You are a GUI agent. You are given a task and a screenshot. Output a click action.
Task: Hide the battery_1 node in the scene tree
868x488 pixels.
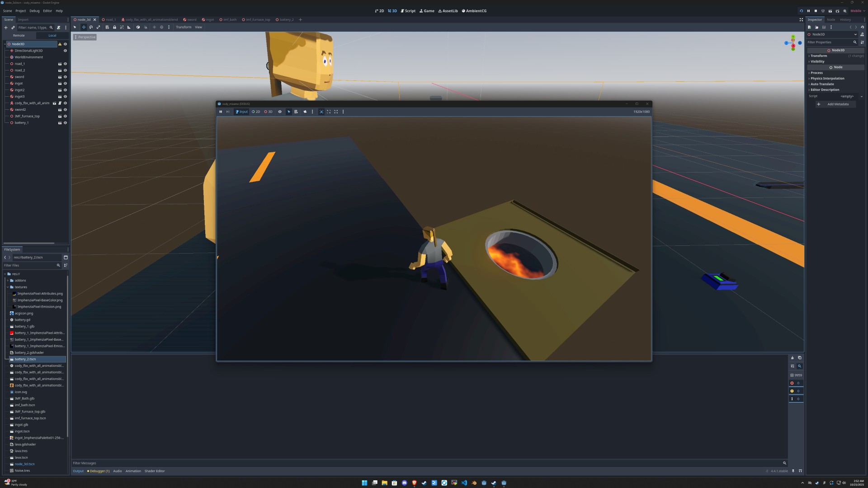65,122
